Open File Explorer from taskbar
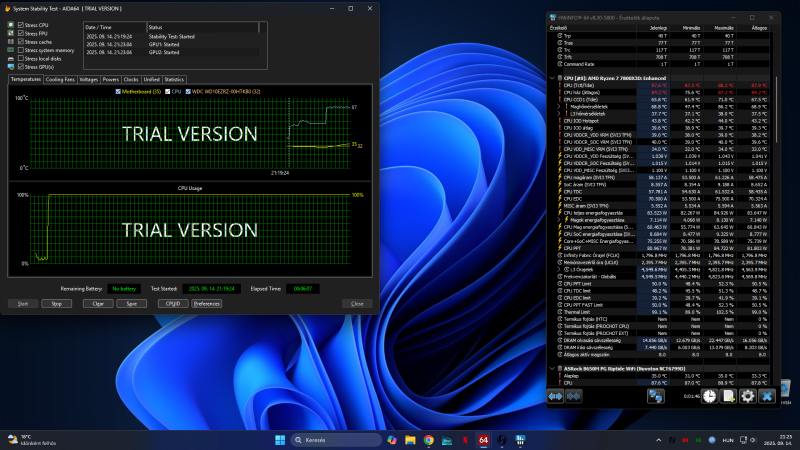 410,440
